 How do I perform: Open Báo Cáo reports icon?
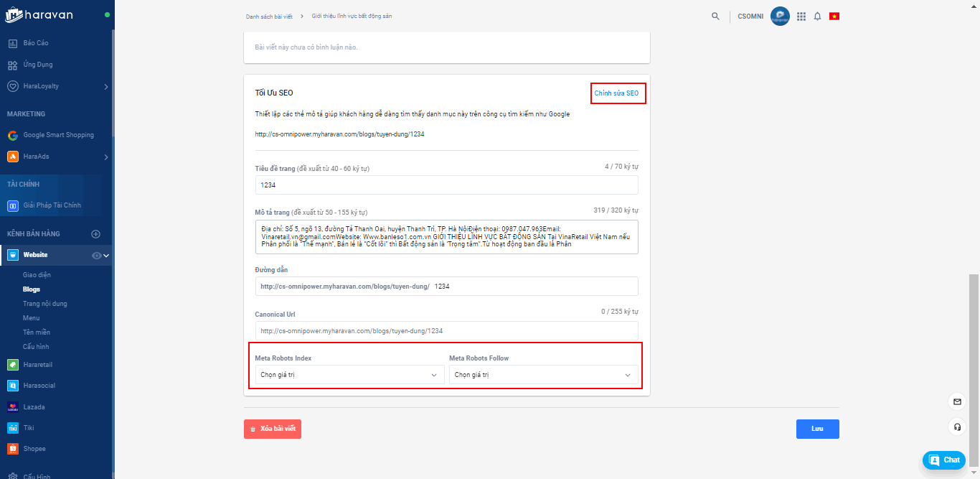click(12, 43)
